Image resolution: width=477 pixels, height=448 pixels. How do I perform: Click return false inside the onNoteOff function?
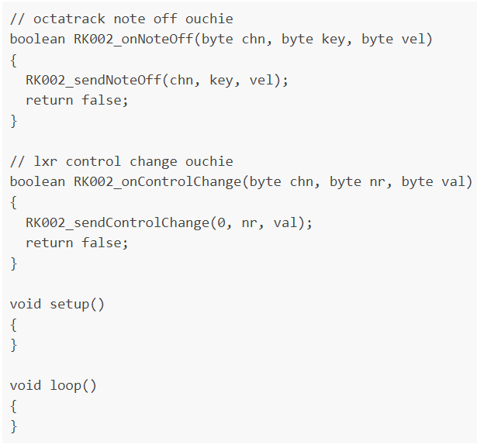coord(77,99)
